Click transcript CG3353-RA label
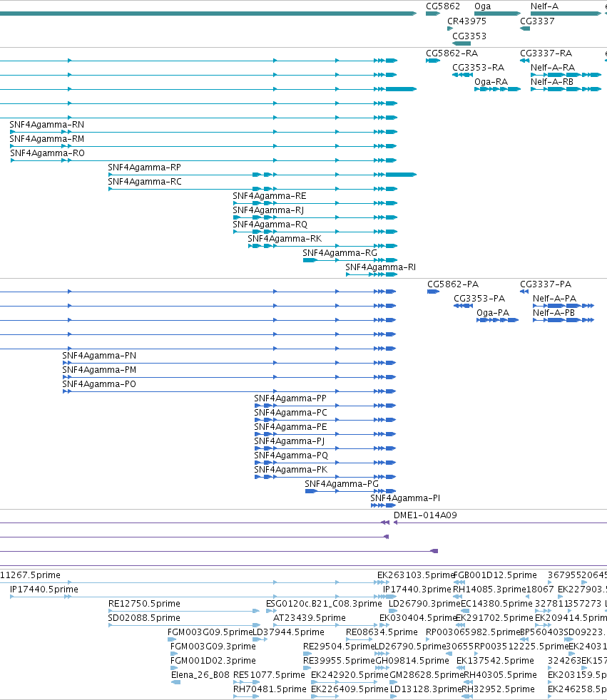 pos(478,68)
